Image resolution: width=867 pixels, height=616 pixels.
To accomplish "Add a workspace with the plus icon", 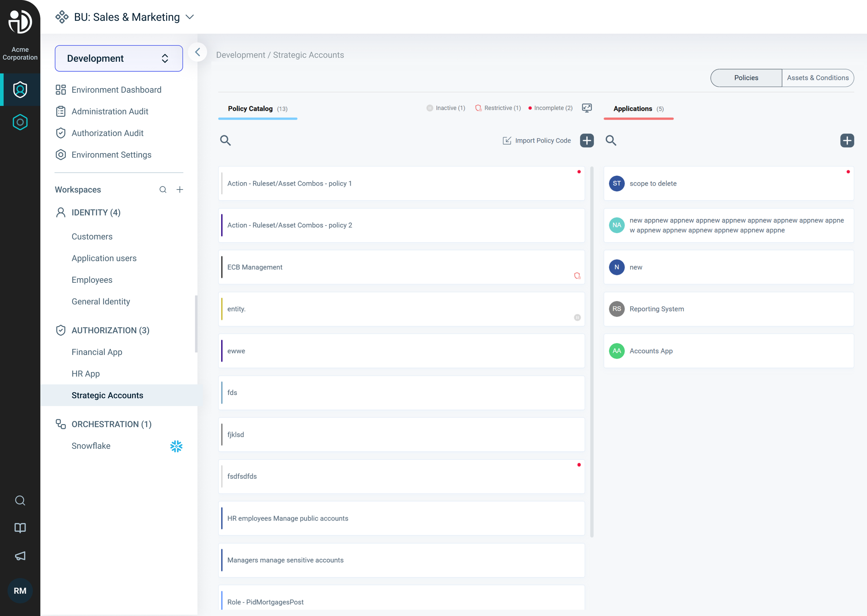I will pyautogui.click(x=180, y=190).
